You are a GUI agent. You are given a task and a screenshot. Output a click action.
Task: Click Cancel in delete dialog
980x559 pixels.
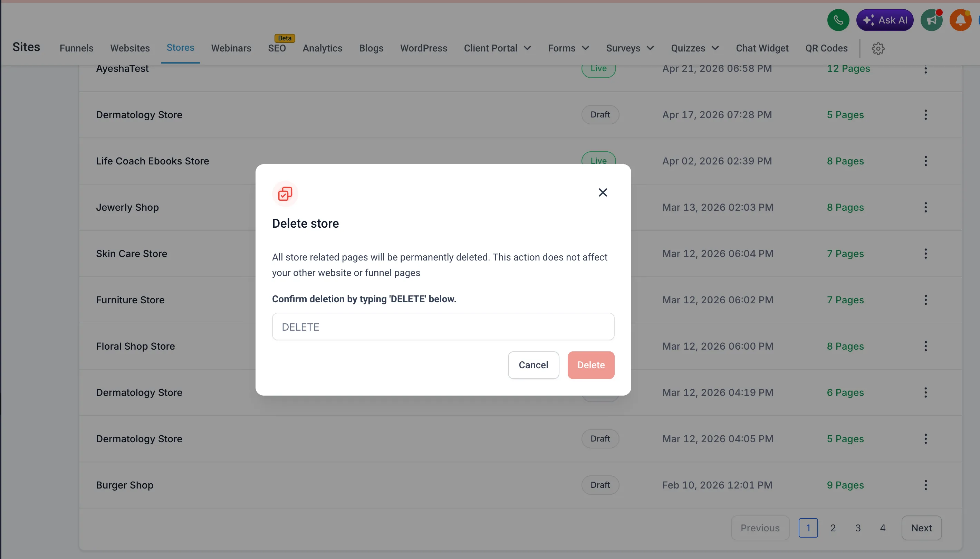tap(534, 365)
